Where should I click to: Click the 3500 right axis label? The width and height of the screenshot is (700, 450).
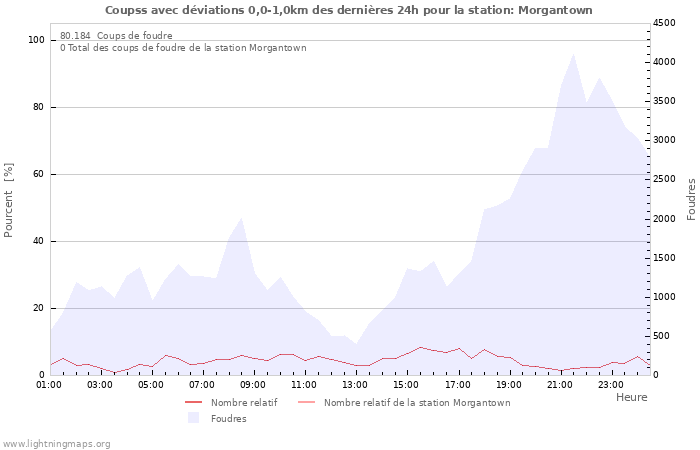664,101
